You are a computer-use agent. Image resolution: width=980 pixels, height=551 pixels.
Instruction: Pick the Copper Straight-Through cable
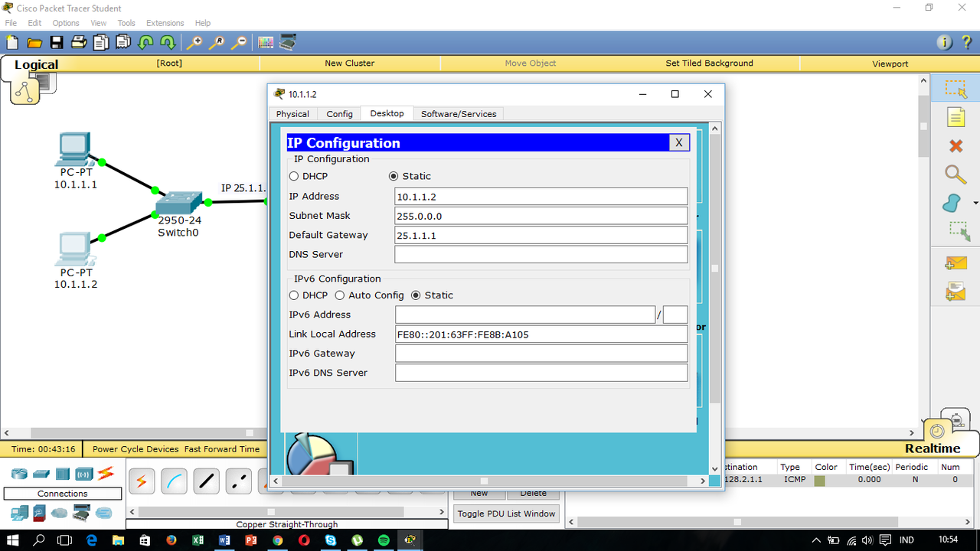(206, 481)
